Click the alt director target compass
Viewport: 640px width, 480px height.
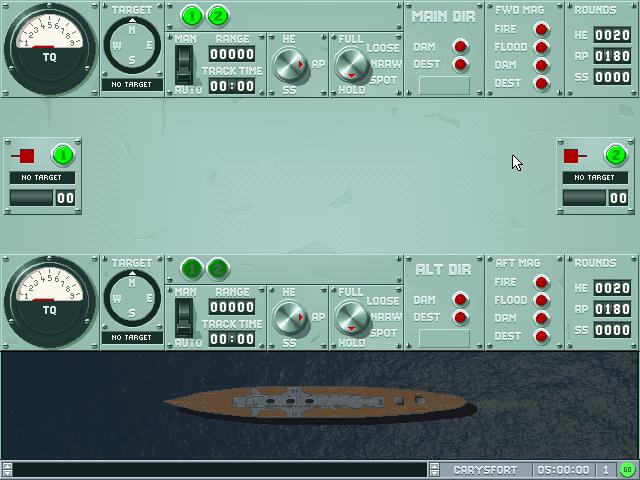[x=132, y=299]
